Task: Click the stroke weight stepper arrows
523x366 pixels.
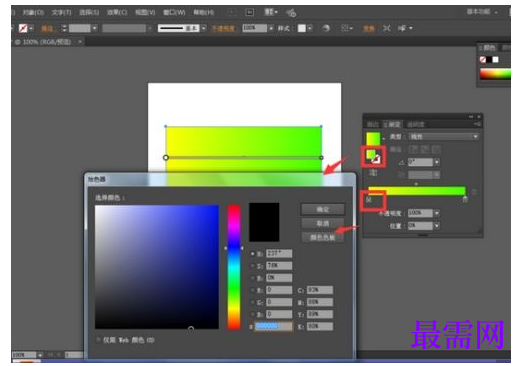Action: (x=64, y=28)
